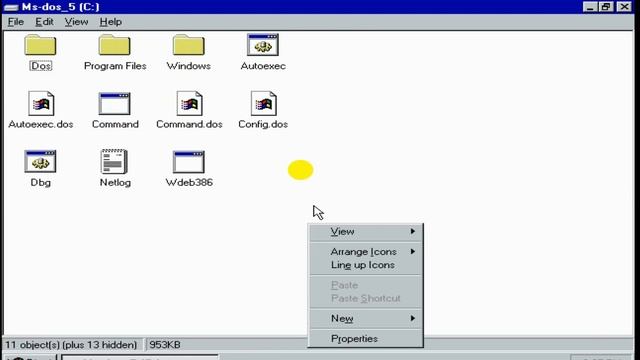Expand the New submenu
This screenshot has height=360, width=640.
click(365, 318)
